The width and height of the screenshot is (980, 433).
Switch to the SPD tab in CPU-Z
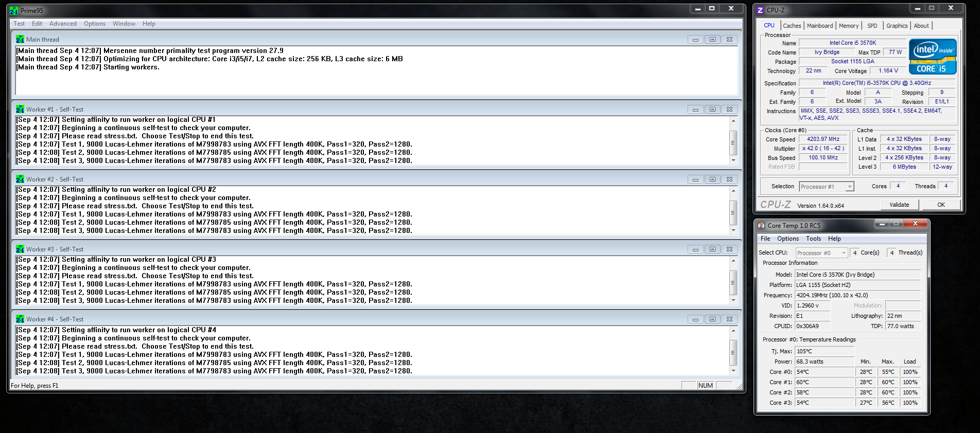coord(872,26)
